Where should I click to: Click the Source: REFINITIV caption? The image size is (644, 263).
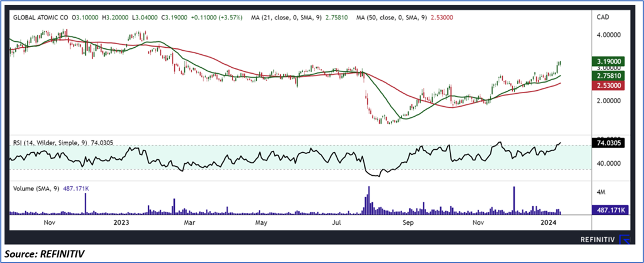coord(44,255)
